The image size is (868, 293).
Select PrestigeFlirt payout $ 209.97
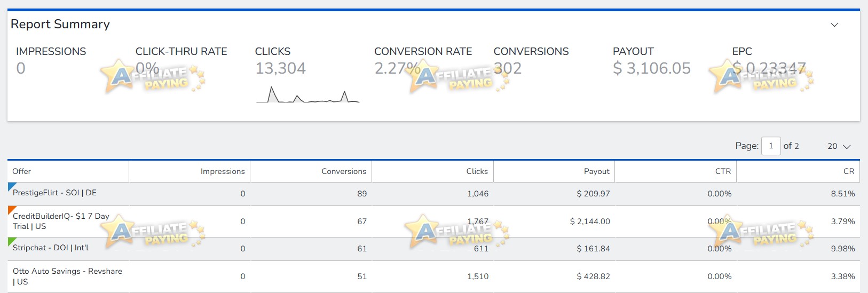[x=593, y=194]
